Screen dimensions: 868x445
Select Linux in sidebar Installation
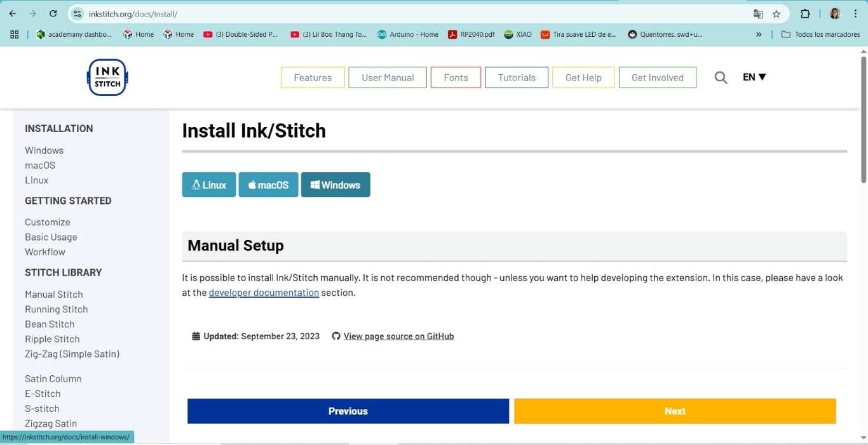point(36,180)
